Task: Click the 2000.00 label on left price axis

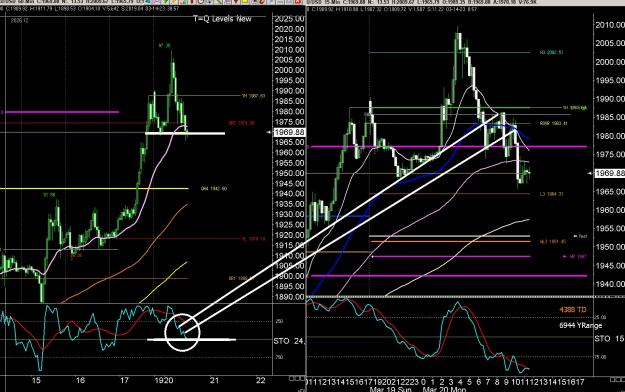Action: (289, 70)
